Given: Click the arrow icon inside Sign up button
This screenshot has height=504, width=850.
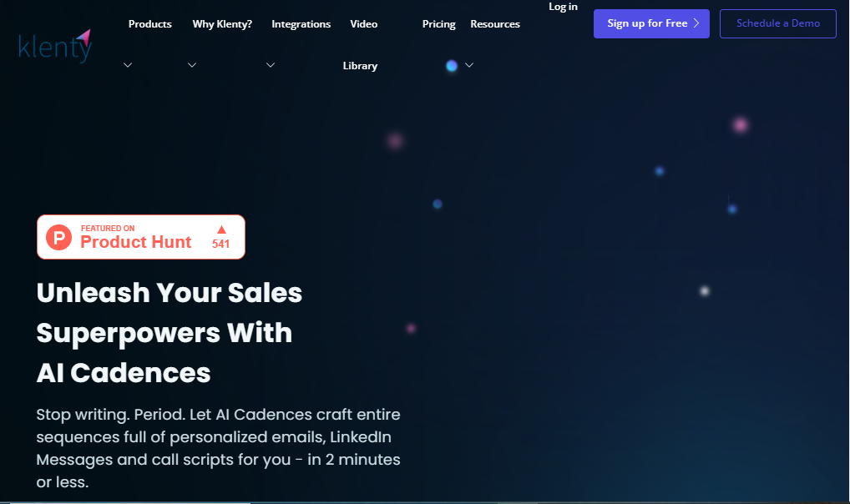Looking at the screenshot, I should [696, 23].
